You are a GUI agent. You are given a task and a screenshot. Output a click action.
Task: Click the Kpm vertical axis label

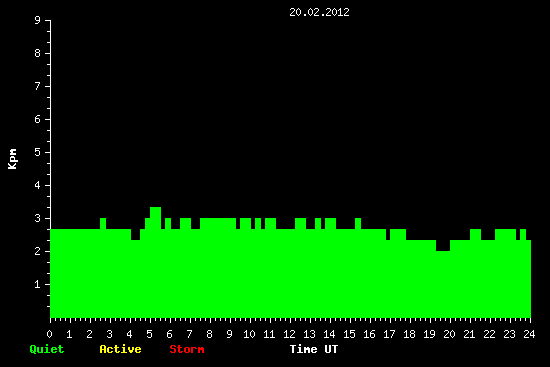(12, 159)
